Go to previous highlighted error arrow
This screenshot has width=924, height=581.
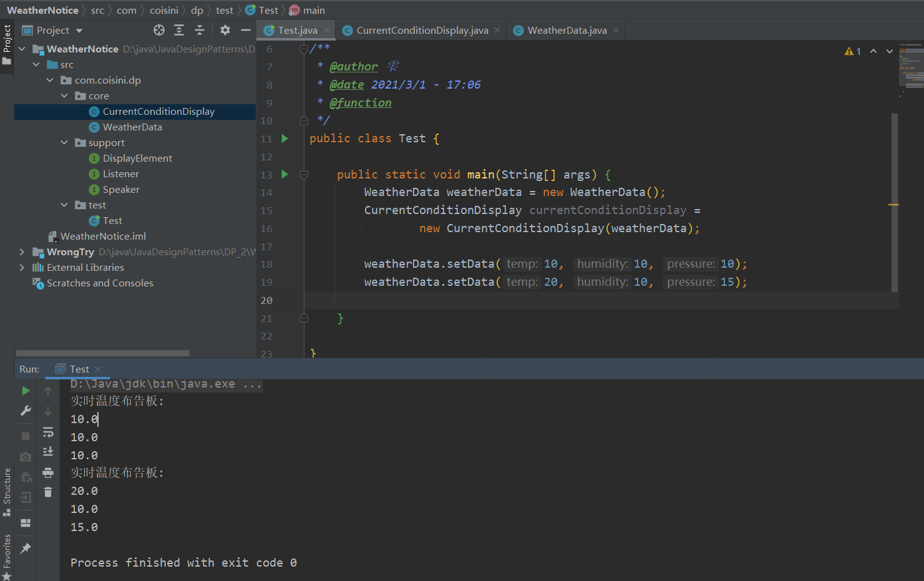[x=873, y=51]
